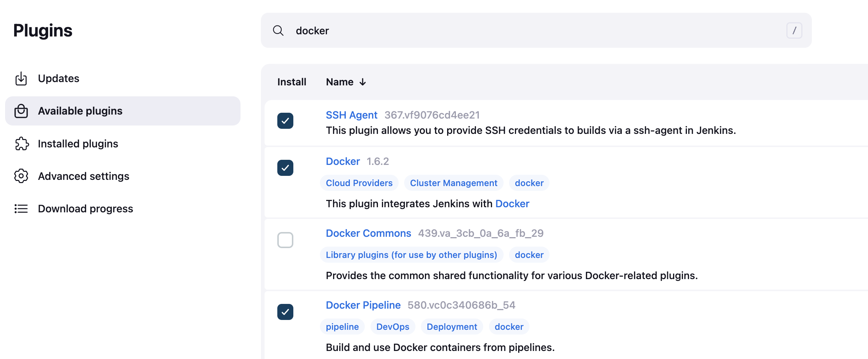The image size is (868, 359).
Task: Click the Cloud Providers tag
Action: point(359,183)
